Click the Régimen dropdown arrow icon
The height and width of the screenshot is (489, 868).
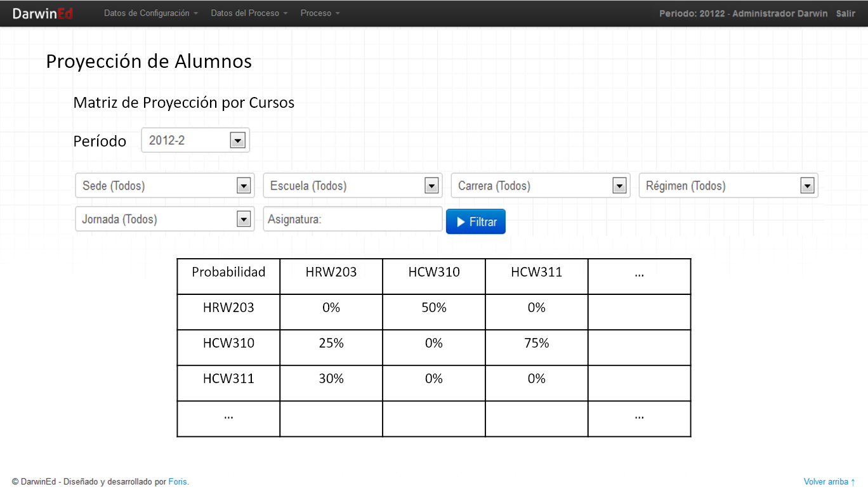[x=807, y=186]
